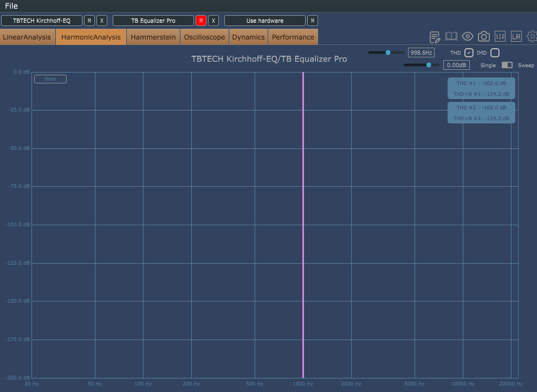Screen dimensions: 537x392
Task: Open the File menu
Action: (x=11, y=6)
